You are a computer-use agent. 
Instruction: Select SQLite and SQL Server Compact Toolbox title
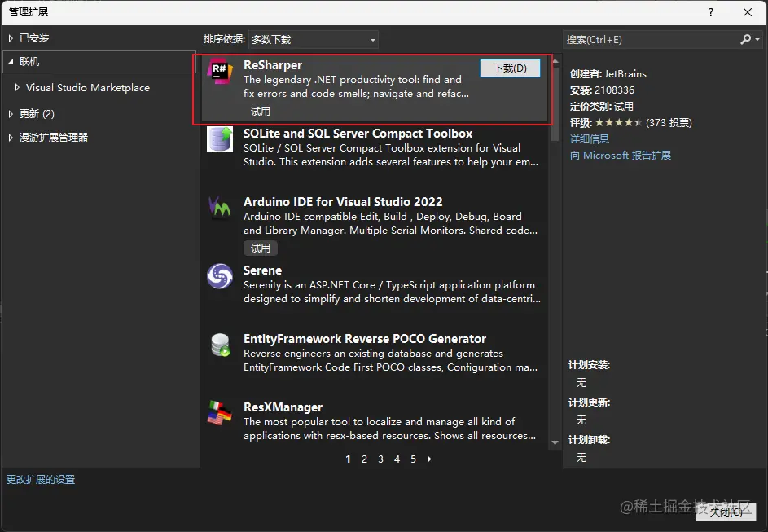point(358,134)
